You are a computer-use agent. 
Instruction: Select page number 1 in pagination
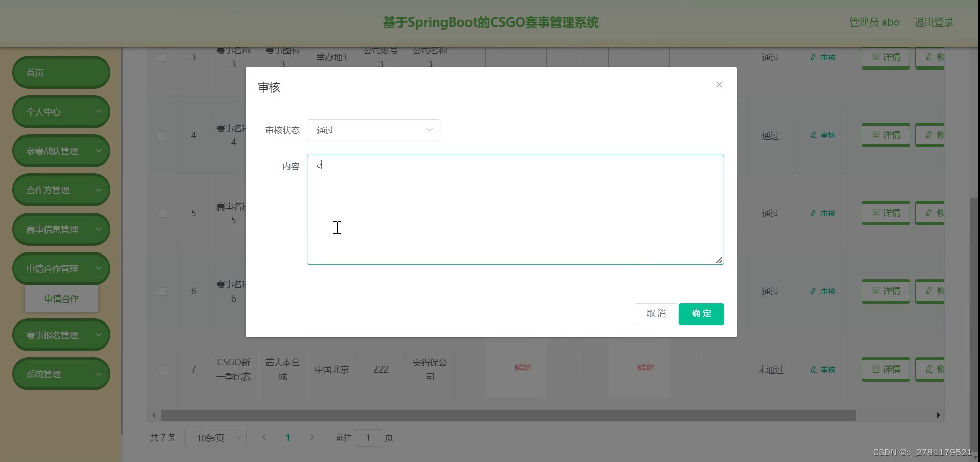pyautogui.click(x=288, y=437)
